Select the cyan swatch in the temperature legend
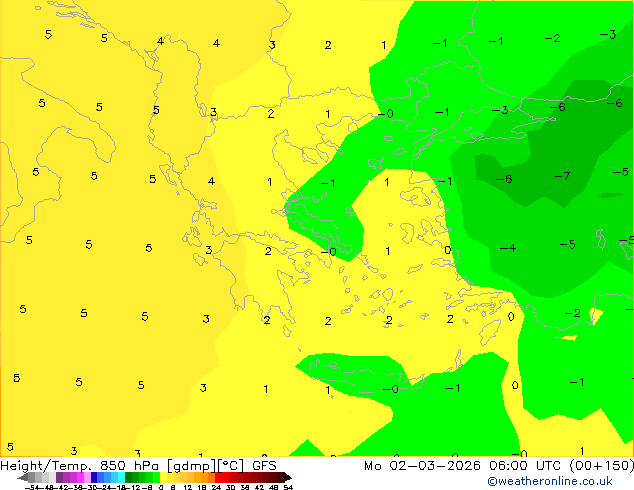634x490 pixels. coord(121,478)
